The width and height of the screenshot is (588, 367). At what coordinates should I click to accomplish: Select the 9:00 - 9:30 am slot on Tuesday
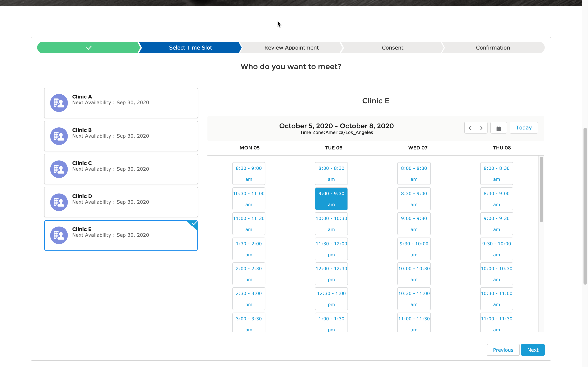coord(331,199)
